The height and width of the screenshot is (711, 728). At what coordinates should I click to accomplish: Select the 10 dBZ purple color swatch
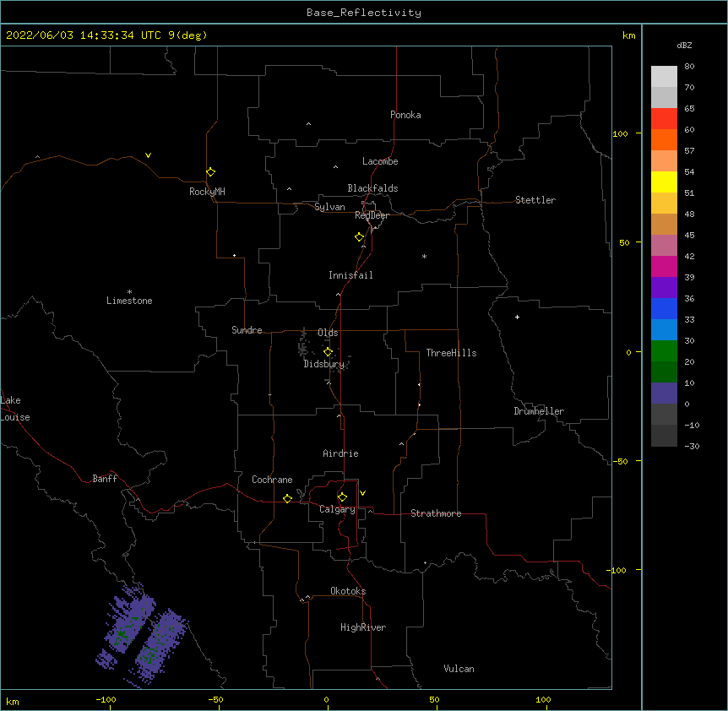click(664, 393)
